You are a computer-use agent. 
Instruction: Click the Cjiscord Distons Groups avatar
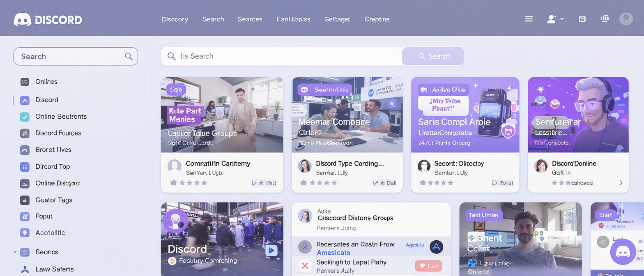[x=305, y=216]
